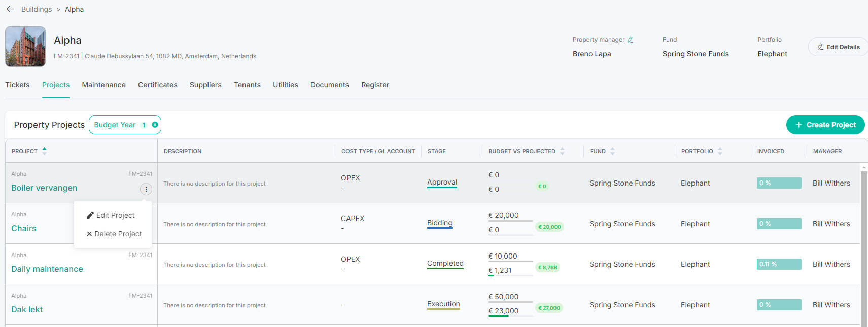
Task: Switch to the Tickets tab
Action: [x=17, y=85]
